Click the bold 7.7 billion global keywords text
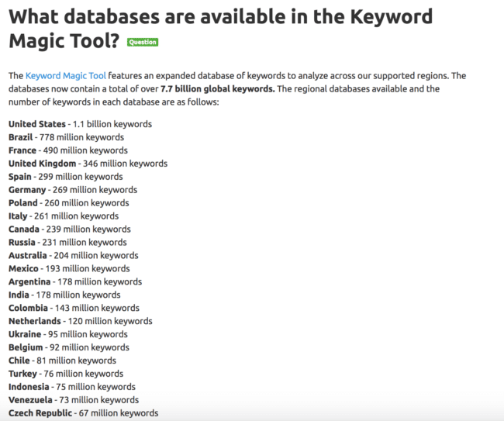 [x=218, y=89]
